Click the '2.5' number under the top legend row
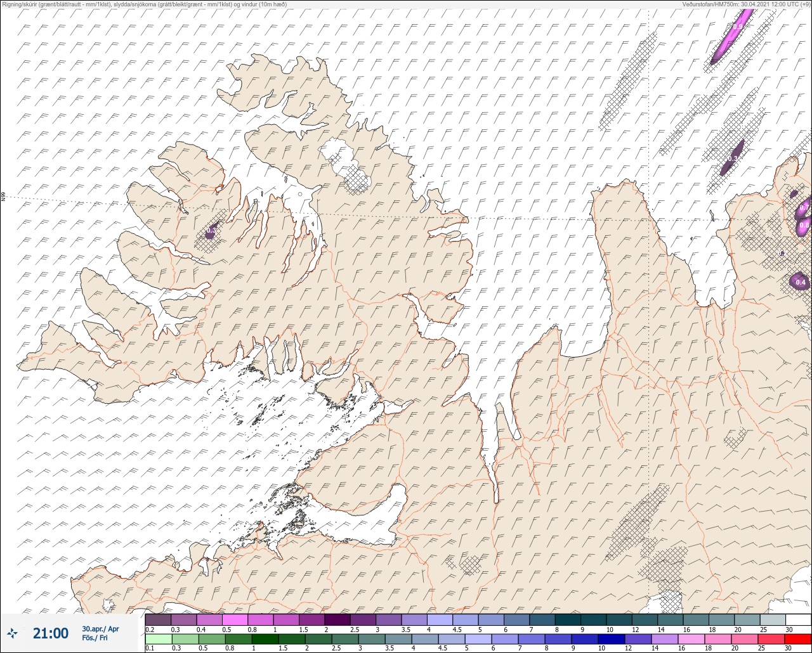The image size is (812, 653). 355,629
